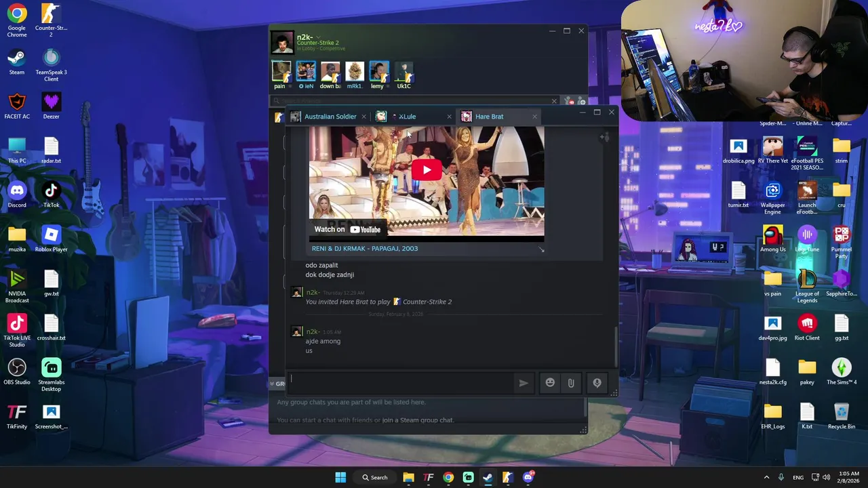868x488 pixels.
Task: Open Roblox Player shortcut
Action: (51, 239)
